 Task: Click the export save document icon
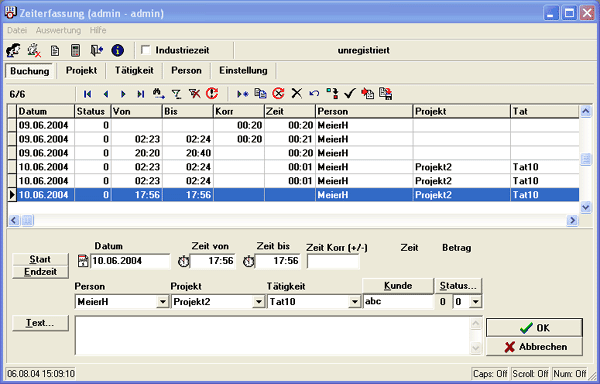pyautogui.click(x=386, y=93)
